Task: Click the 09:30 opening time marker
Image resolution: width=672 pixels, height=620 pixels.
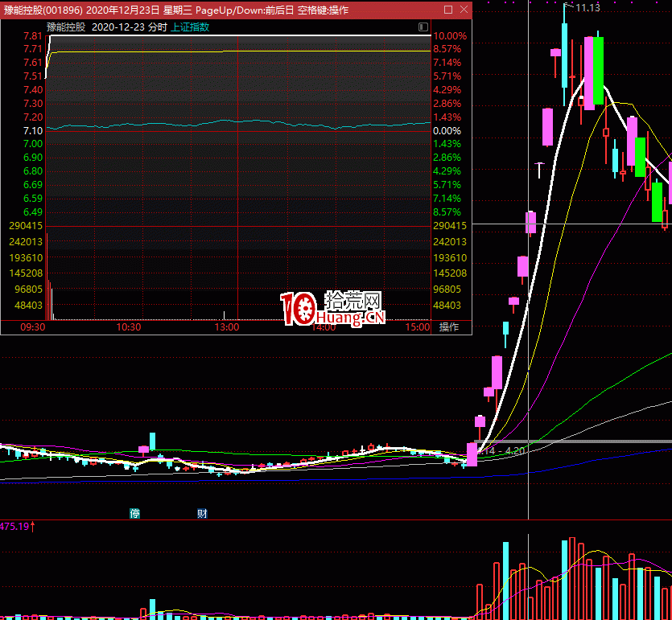Action: [32, 327]
